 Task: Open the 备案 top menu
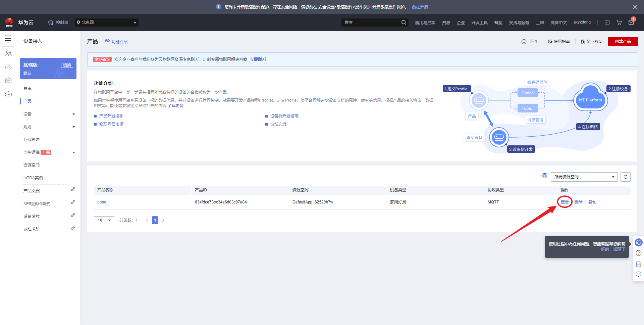pyautogui.click(x=498, y=22)
